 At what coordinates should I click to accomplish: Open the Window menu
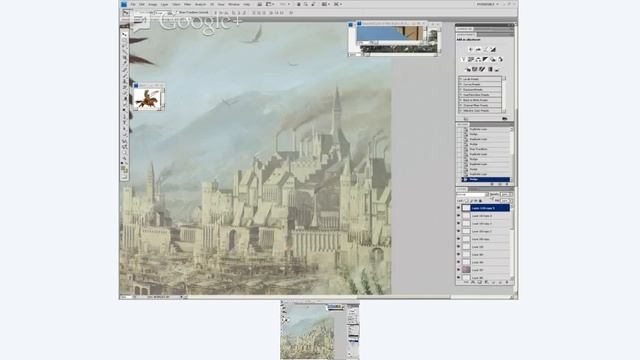234,4
